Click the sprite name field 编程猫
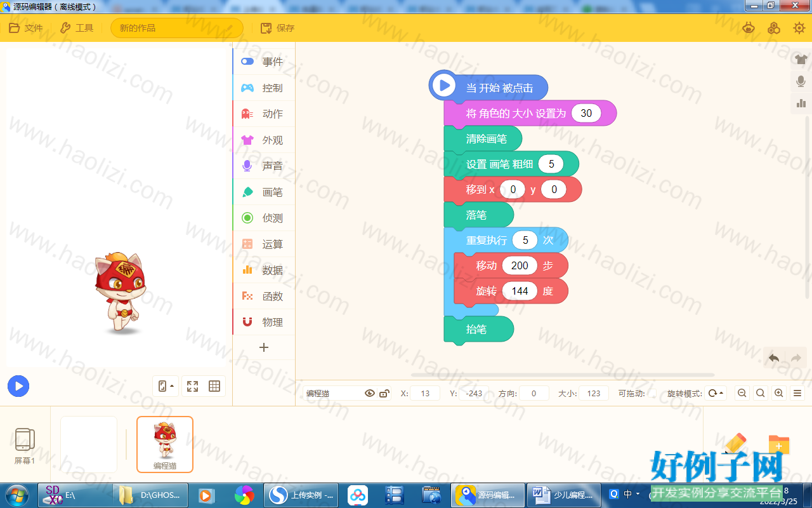812x508 pixels. (333, 394)
